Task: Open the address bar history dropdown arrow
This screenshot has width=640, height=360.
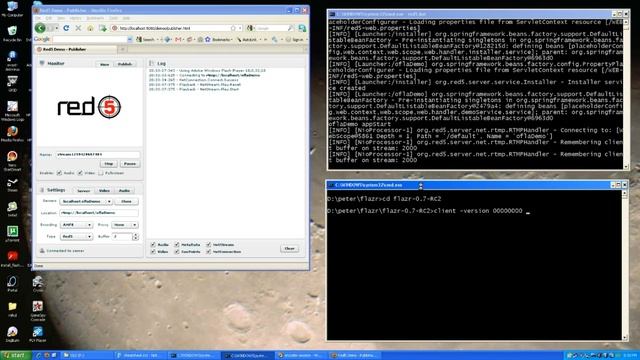Action: pos(240,28)
